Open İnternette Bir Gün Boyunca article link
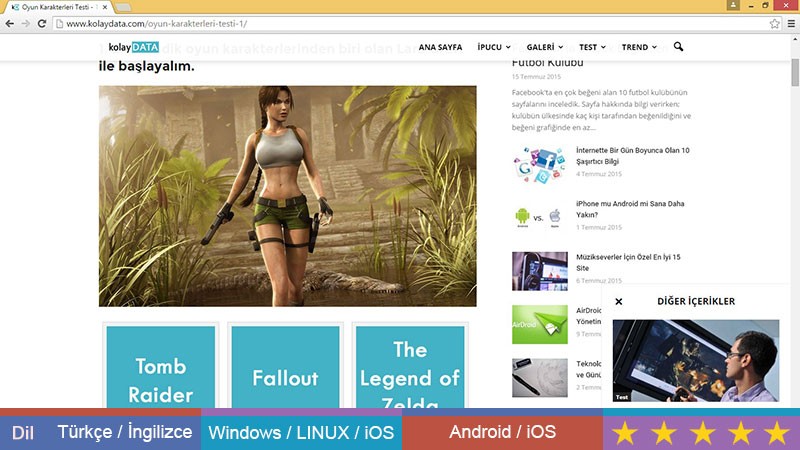Image resolution: width=800 pixels, height=450 pixels. [x=633, y=156]
